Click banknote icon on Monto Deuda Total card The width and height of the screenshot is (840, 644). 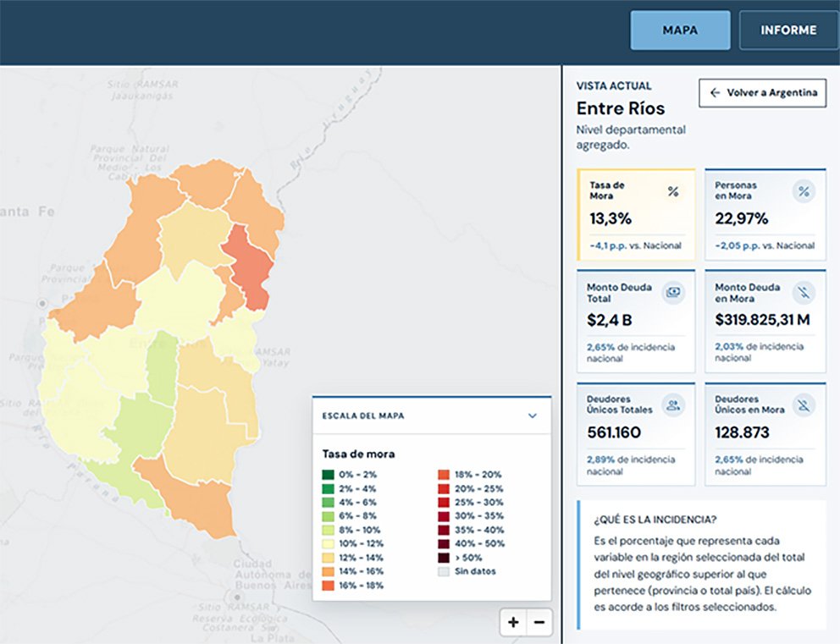click(673, 292)
